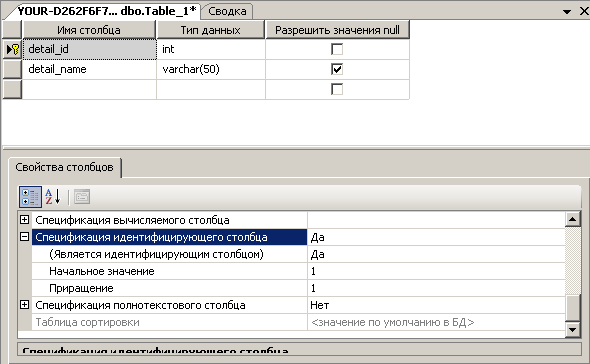Select the Свойства столбцов tab

(64, 167)
